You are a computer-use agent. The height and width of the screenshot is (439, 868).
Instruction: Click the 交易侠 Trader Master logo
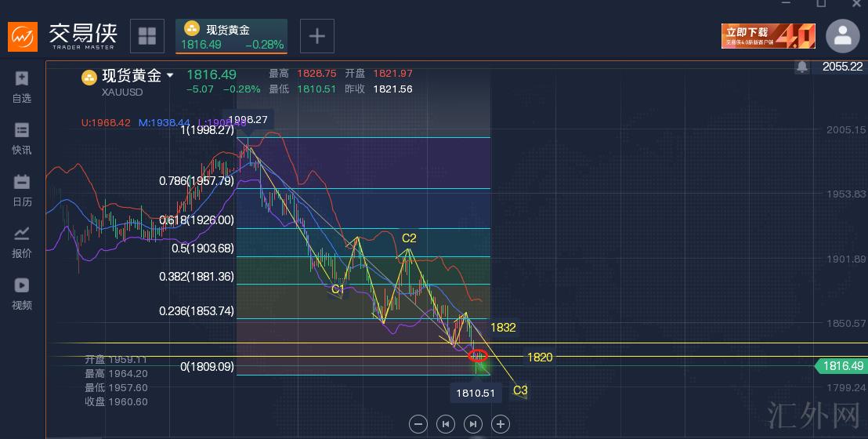click(x=64, y=36)
